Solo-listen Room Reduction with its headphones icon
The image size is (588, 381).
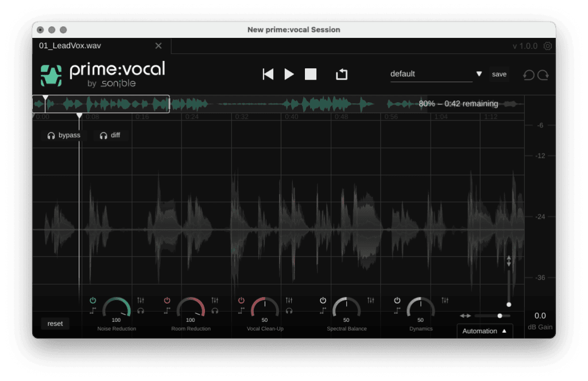pos(215,310)
